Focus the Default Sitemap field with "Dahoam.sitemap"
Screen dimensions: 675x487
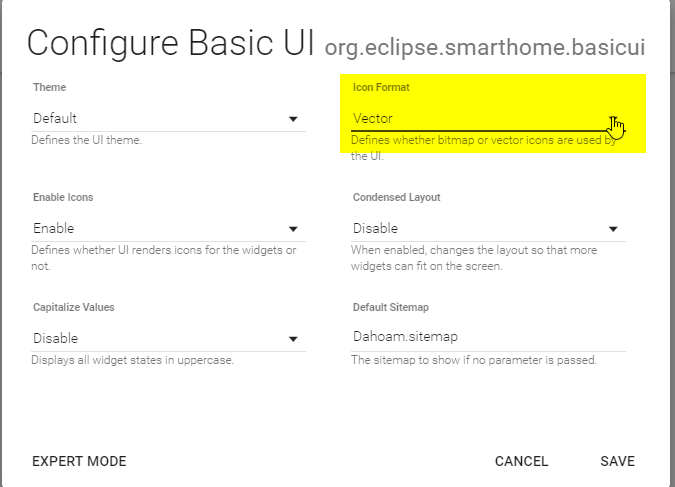tap(488, 338)
